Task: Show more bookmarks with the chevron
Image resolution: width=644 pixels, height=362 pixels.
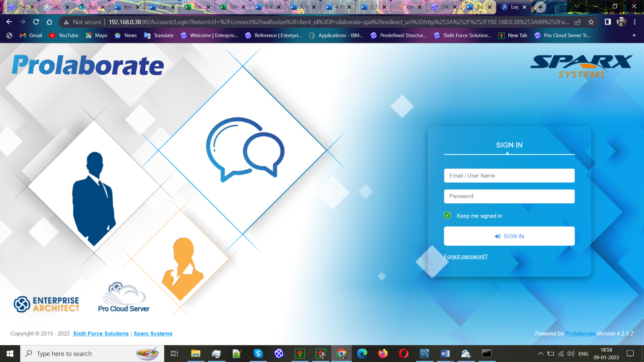Action: pos(634,35)
